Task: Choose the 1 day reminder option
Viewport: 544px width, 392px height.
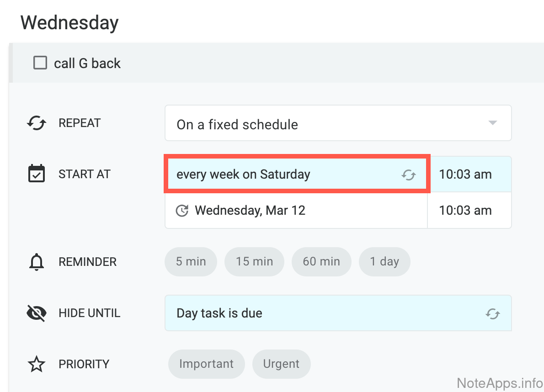Action: pos(384,262)
